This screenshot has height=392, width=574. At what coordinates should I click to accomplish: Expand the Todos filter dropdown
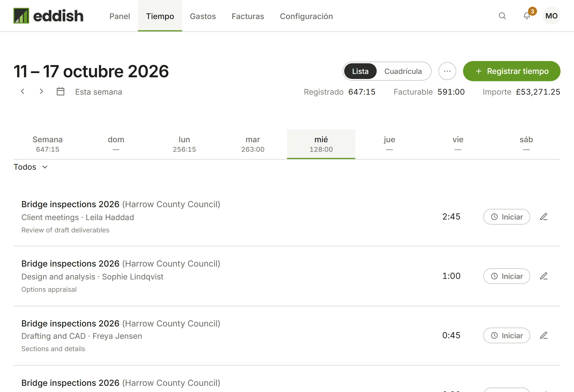tap(31, 167)
